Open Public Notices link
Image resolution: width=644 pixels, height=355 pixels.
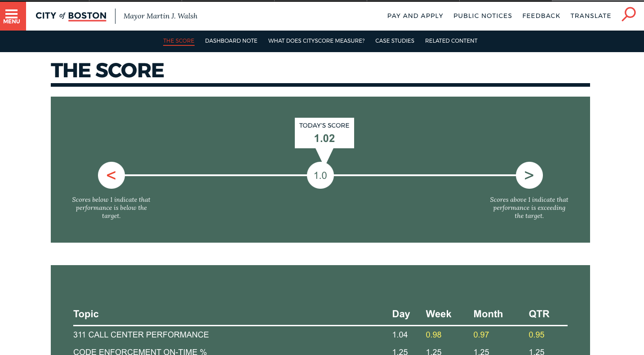pos(483,16)
